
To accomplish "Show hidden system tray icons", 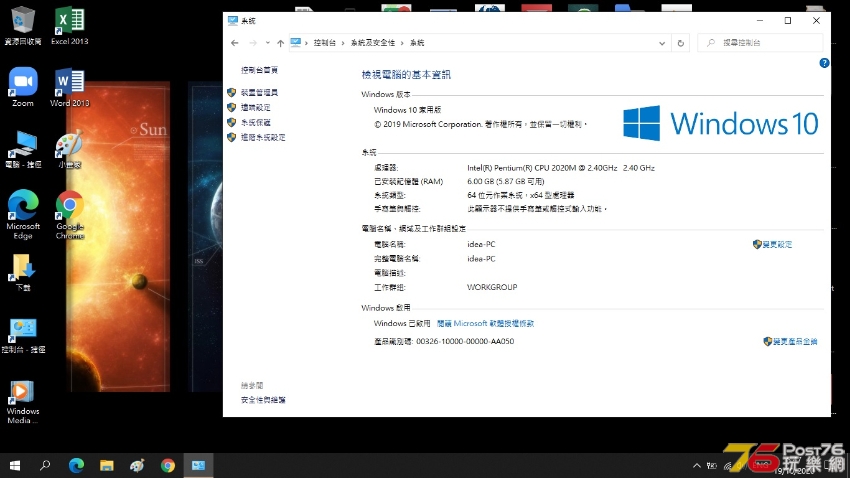I will 697,466.
